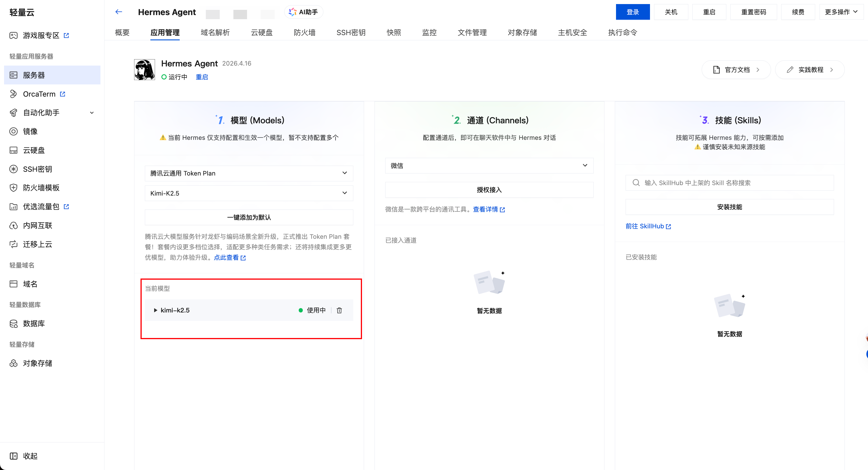Screen dimensions: 868x470
Task: Click the 官方文档 right chevron
Action: tap(758, 70)
